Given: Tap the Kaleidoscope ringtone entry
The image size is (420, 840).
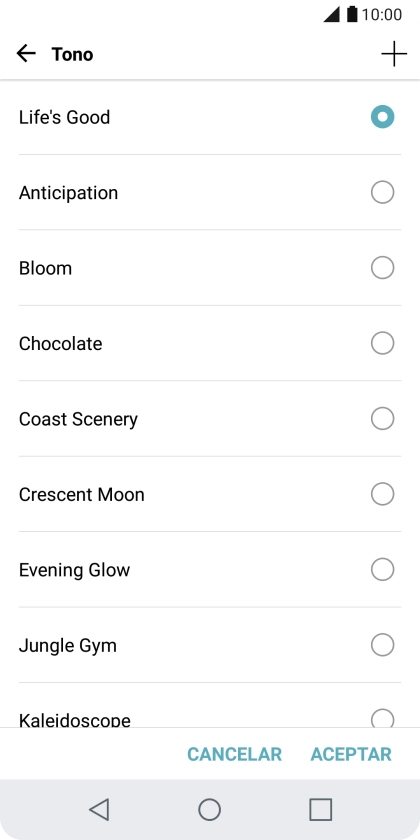Looking at the screenshot, I should [210, 706].
